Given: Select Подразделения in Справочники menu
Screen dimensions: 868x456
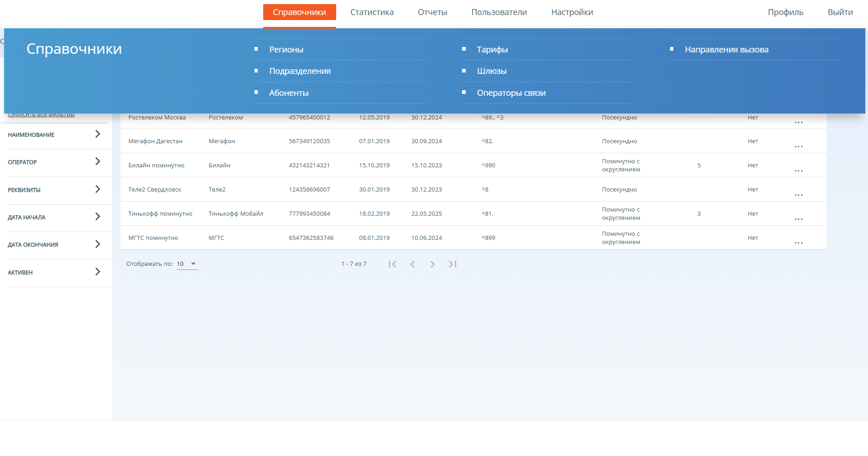Looking at the screenshot, I should point(300,71).
